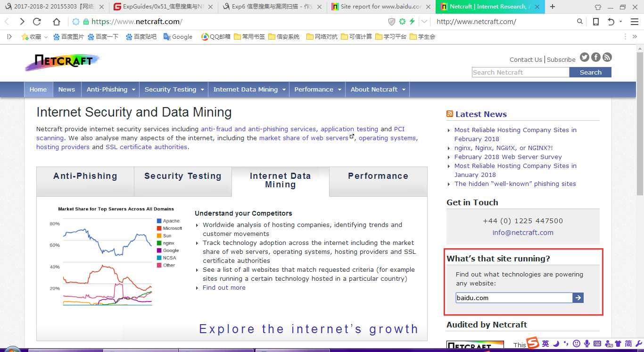Expand the Internet Data Mining navigation dropdown
Viewport: 644px width, 352px height.
click(x=284, y=90)
